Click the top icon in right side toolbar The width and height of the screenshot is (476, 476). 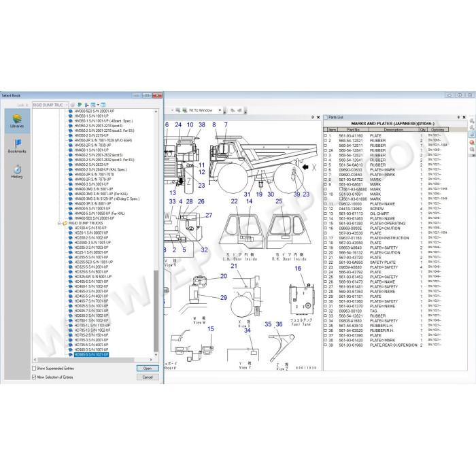[472, 120]
